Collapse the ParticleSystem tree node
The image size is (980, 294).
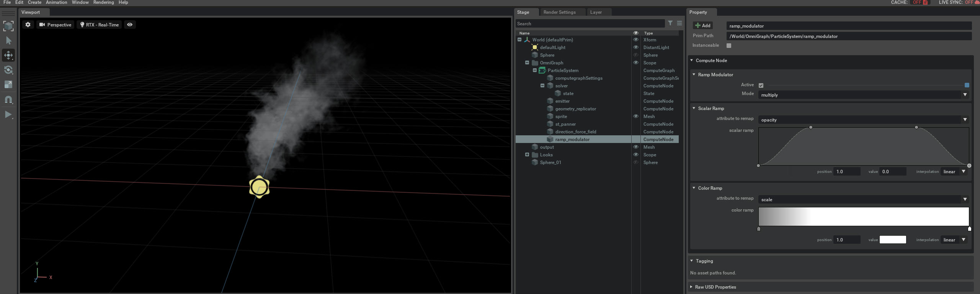click(535, 70)
